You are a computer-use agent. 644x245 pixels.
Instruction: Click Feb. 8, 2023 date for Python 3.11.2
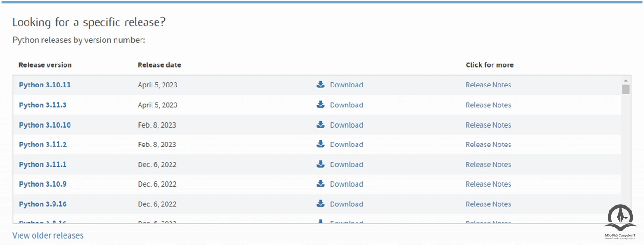point(157,145)
